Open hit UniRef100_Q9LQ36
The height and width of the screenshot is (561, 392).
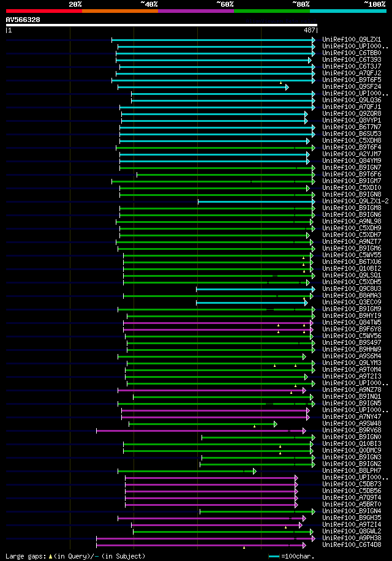(x=352, y=100)
